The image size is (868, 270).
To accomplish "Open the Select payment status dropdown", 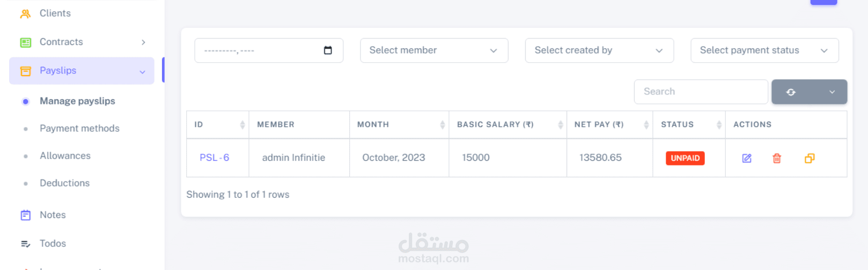I will (764, 50).
